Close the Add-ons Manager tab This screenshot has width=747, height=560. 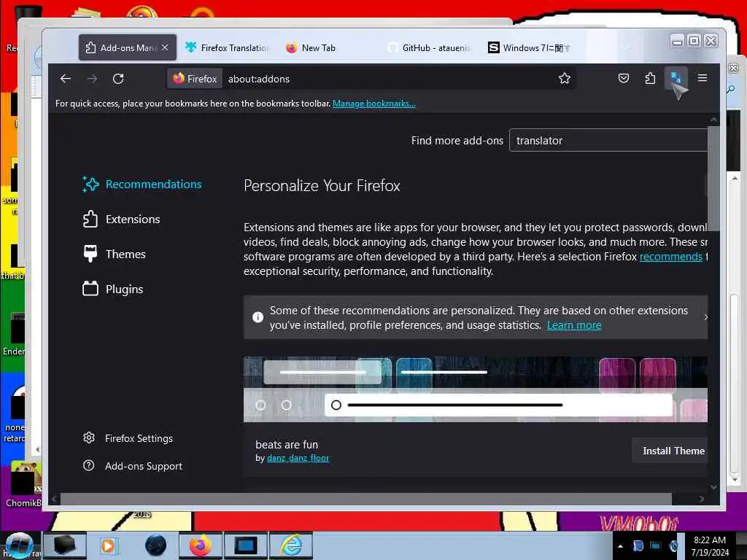(165, 47)
